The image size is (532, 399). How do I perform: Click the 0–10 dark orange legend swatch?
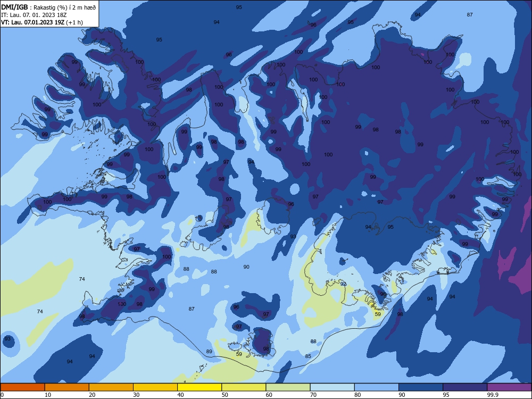[x=22, y=387]
